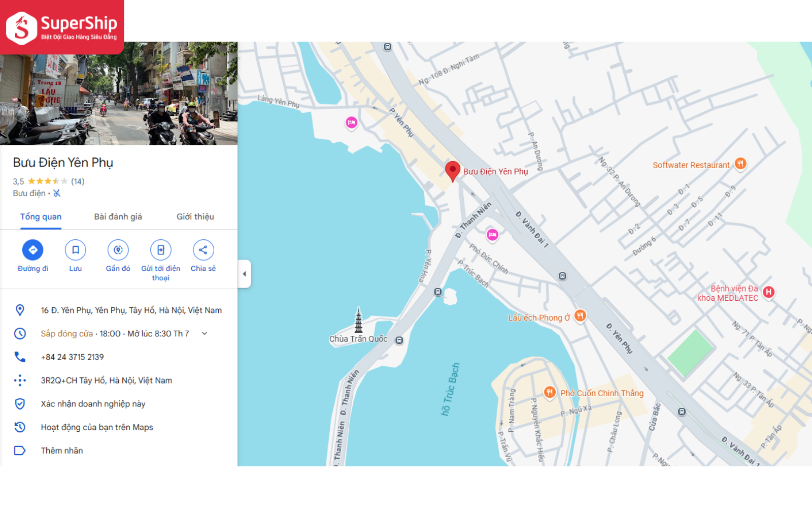Click pink hotel marker near Làng Yên Phụ
The width and height of the screenshot is (812, 508).
click(351, 122)
